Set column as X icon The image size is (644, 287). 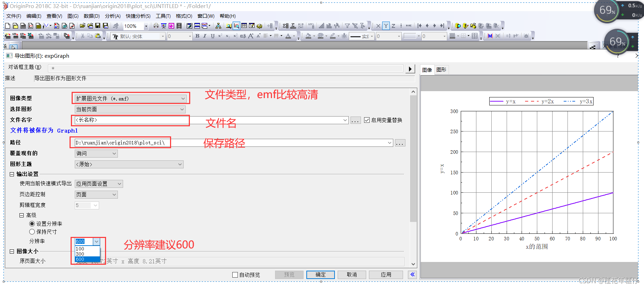(378, 26)
